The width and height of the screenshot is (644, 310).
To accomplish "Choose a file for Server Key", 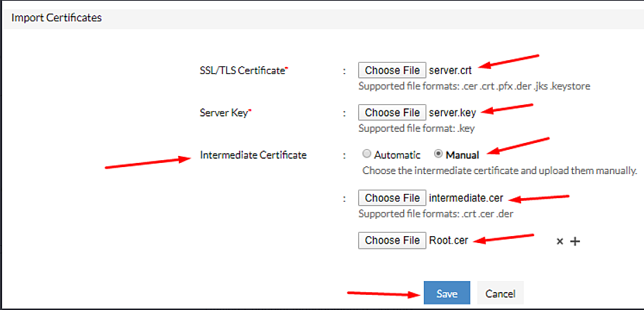I will click(x=392, y=113).
